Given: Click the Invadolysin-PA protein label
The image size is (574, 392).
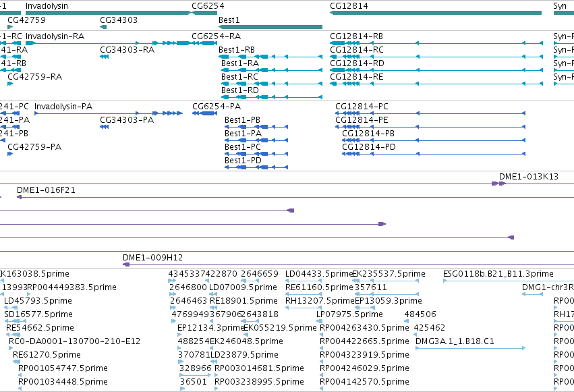Looking at the screenshot, I should (63, 107).
